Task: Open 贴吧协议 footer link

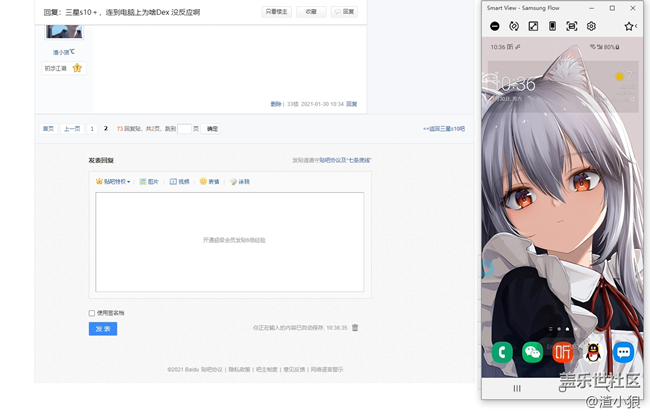Action: point(212,369)
